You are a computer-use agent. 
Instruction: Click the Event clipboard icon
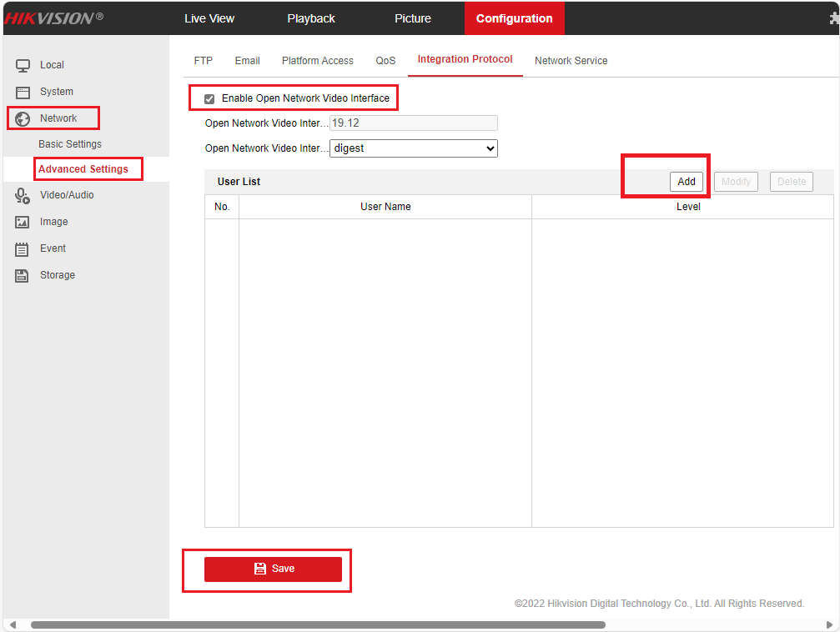pyautogui.click(x=23, y=248)
